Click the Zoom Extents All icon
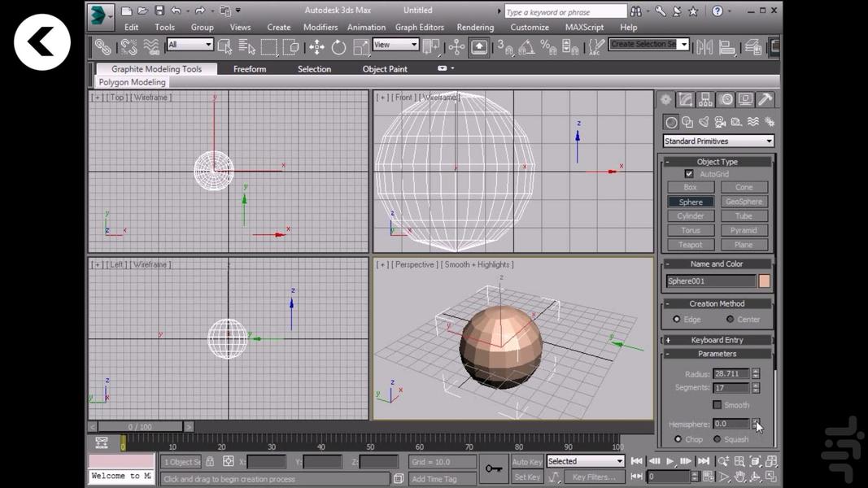The height and width of the screenshot is (488, 868). [x=770, y=461]
